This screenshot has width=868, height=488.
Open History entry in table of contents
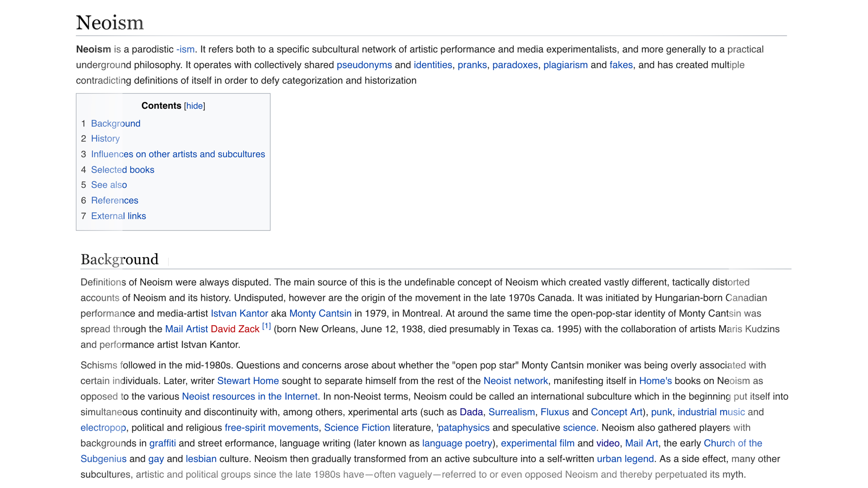[105, 139]
